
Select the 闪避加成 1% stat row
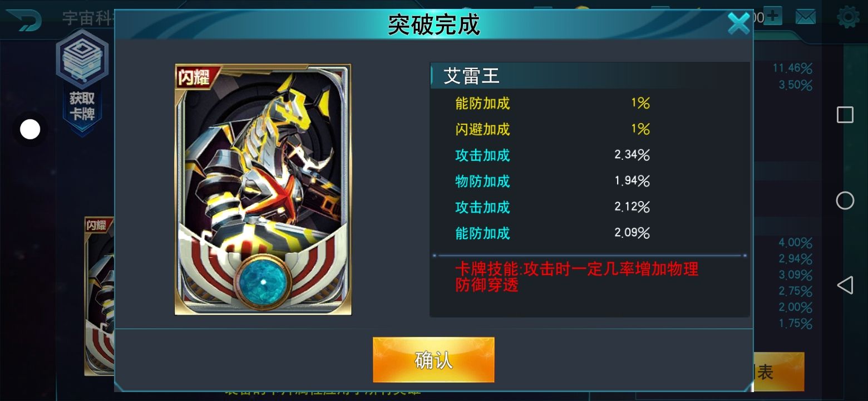(x=553, y=129)
